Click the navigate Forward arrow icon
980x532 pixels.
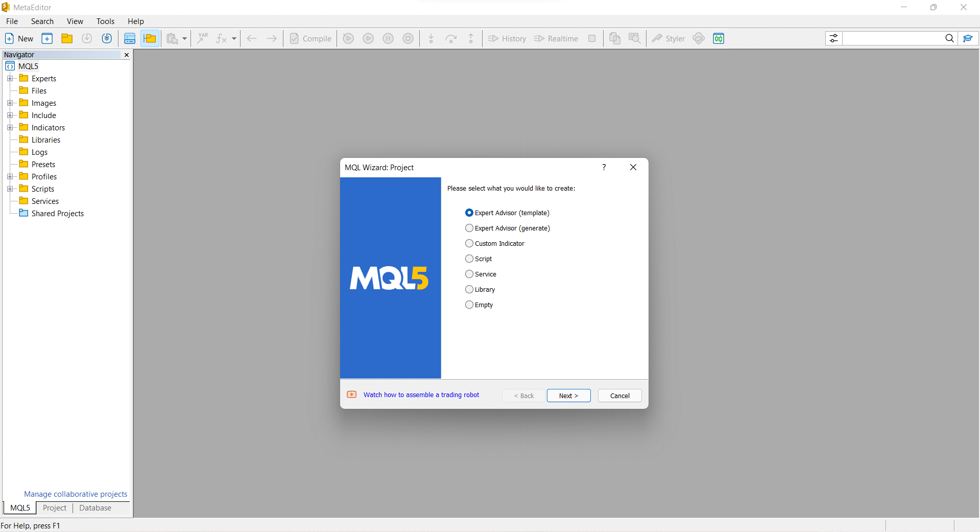(x=272, y=38)
